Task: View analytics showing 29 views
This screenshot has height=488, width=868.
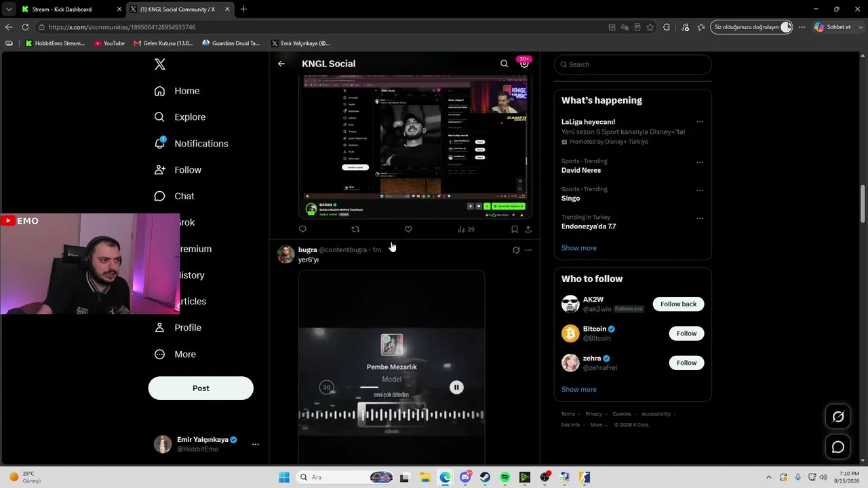Action: (466, 229)
